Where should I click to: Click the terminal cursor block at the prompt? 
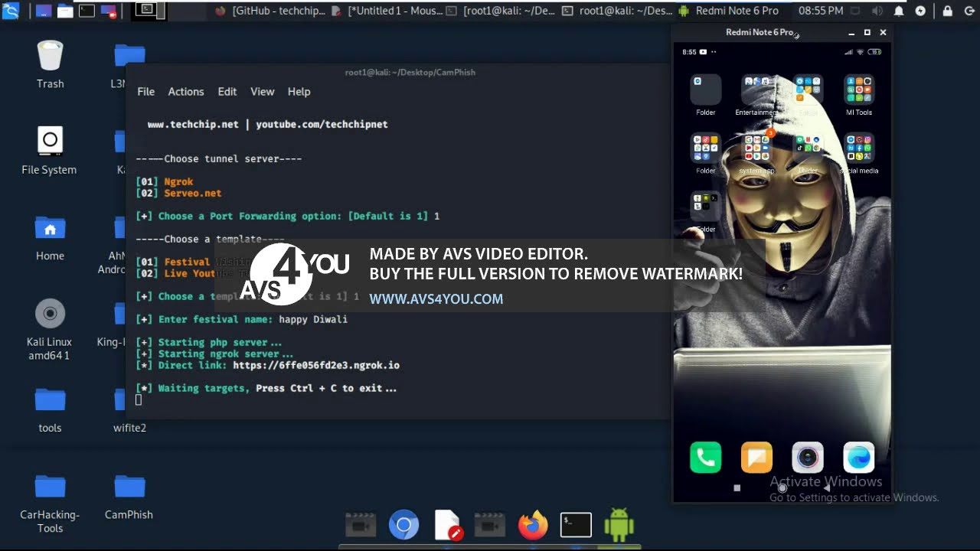pos(139,399)
